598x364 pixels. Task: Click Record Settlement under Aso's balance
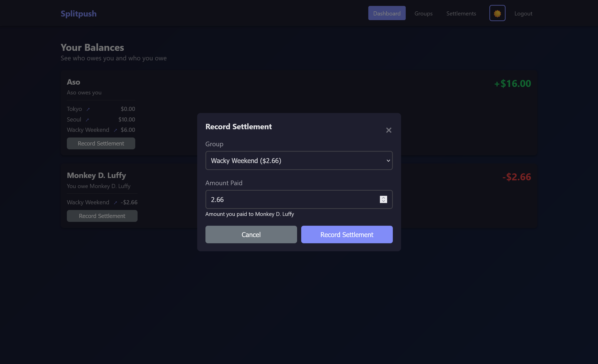(x=101, y=143)
